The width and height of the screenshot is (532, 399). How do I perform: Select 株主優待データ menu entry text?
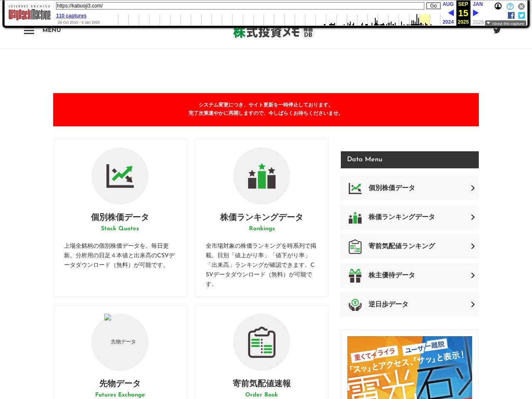pyautogui.click(x=392, y=275)
